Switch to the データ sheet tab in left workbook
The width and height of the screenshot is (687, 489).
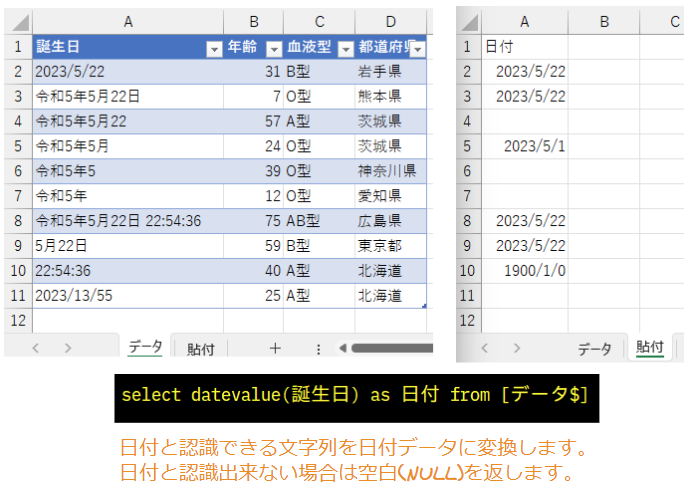coord(145,347)
